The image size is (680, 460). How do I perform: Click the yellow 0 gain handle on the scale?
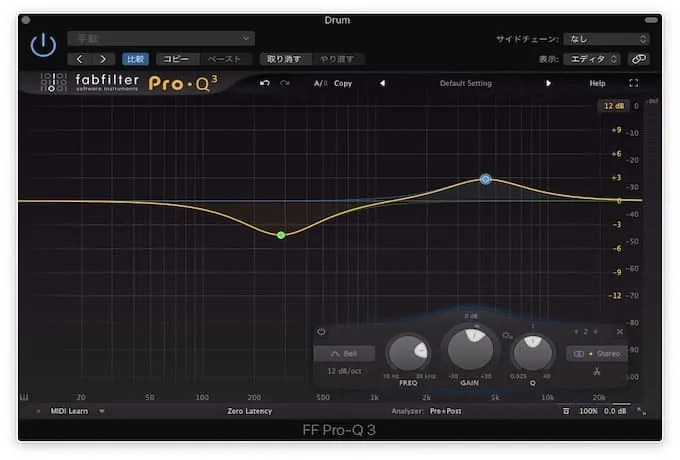point(619,201)
